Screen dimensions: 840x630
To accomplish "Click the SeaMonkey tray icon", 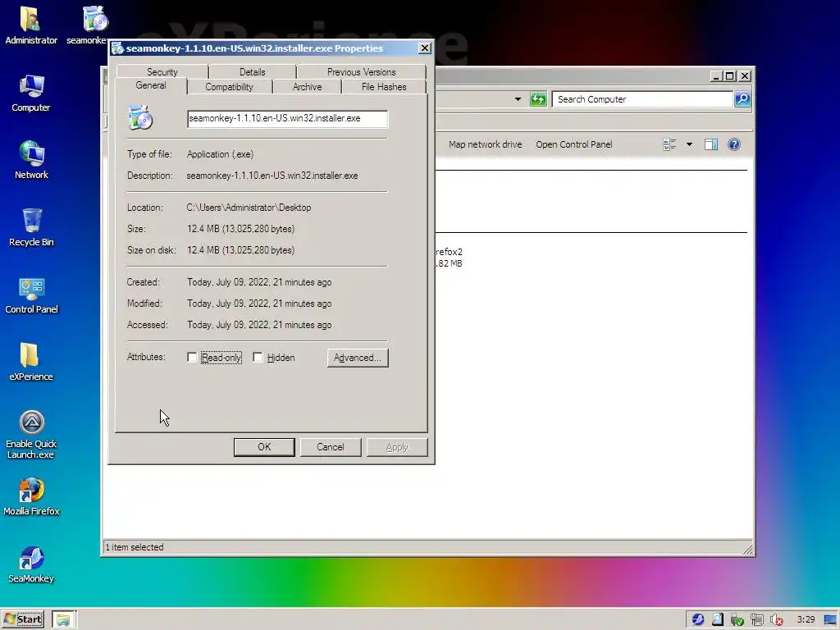I will [x=697, y=619].
